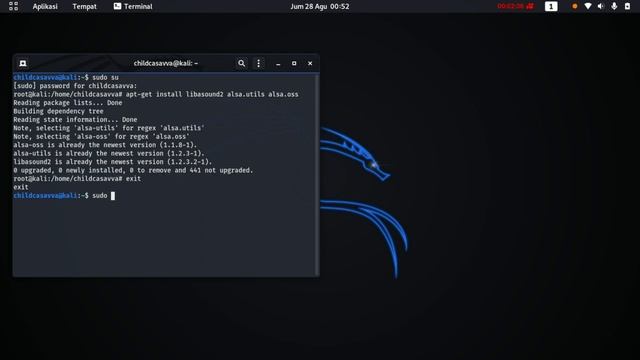Click 'Building dependency tree' line
Image resolution: width=640 pixels, height=360 pixels.
point(58,111)
